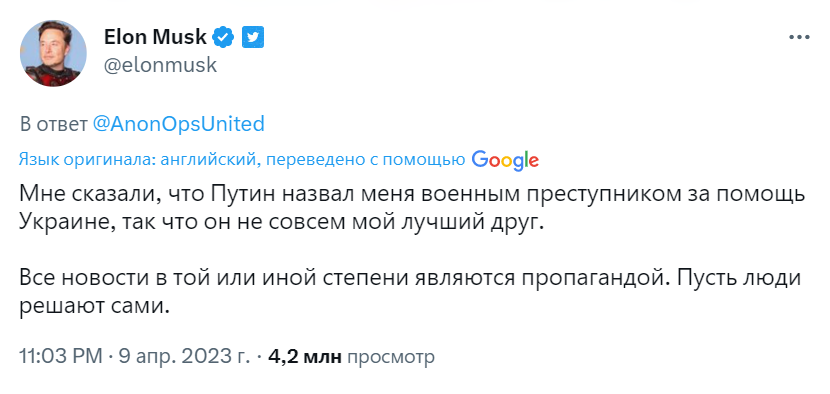Open the Elon Musk display name
This screenshot has width=830, height=394.
[155, 38]
